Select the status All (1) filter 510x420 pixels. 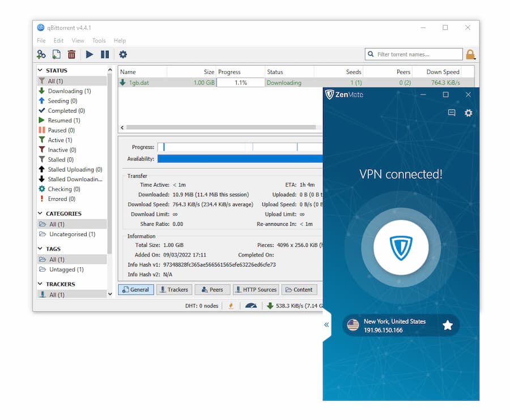[x=72, y=81]
